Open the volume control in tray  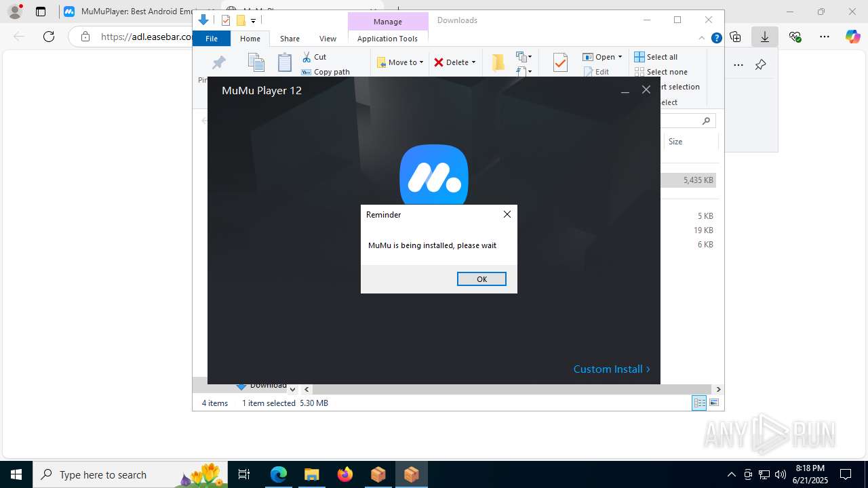(x=781, y=474)
